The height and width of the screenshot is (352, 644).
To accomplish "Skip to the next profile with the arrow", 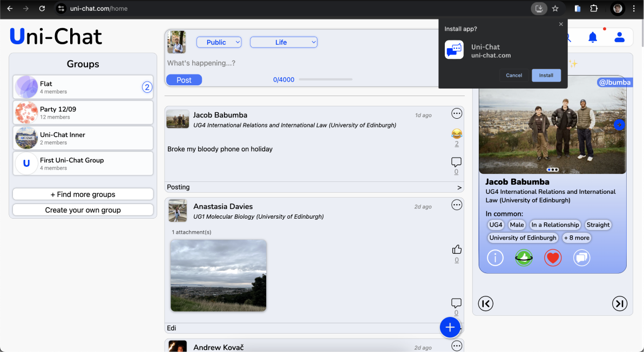I will click(620, 303).
